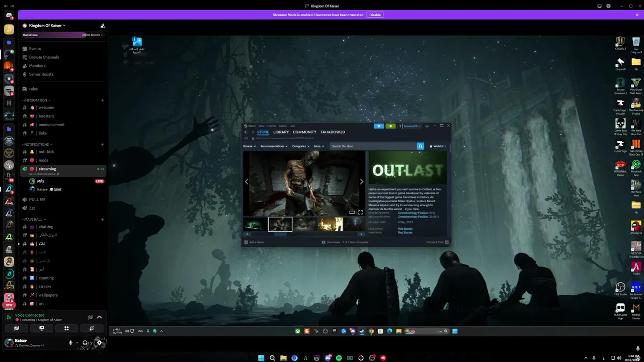Viewport: 644px width, 362px height.
Task: Expand the Categories dropdown in Steam store
Action: [x=301, y=146]
